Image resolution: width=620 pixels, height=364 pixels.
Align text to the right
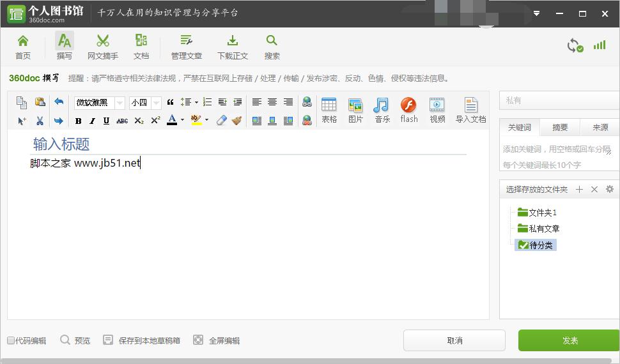click(x=288, y=102)
